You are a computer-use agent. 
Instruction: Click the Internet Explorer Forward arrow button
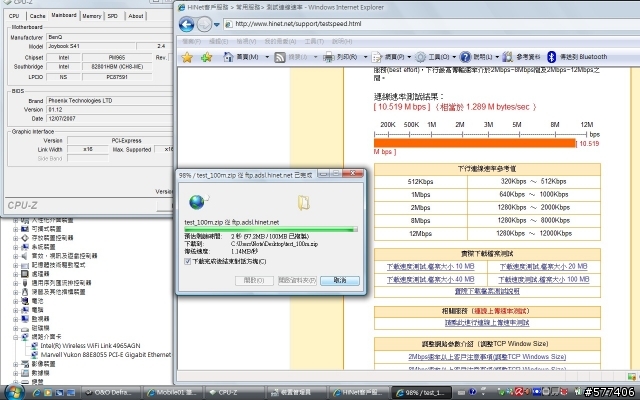pos(204,25)
